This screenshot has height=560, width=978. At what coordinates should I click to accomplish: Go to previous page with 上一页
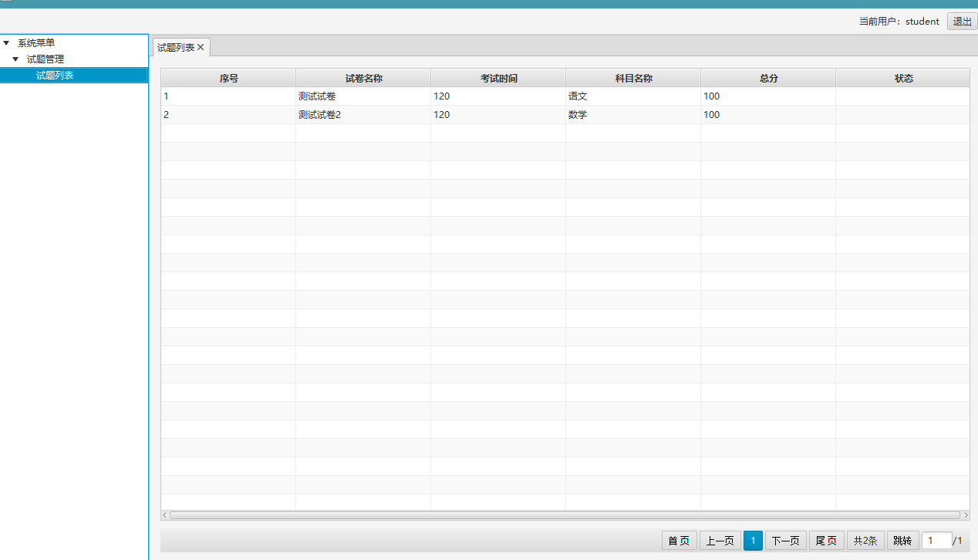point(720,541)
